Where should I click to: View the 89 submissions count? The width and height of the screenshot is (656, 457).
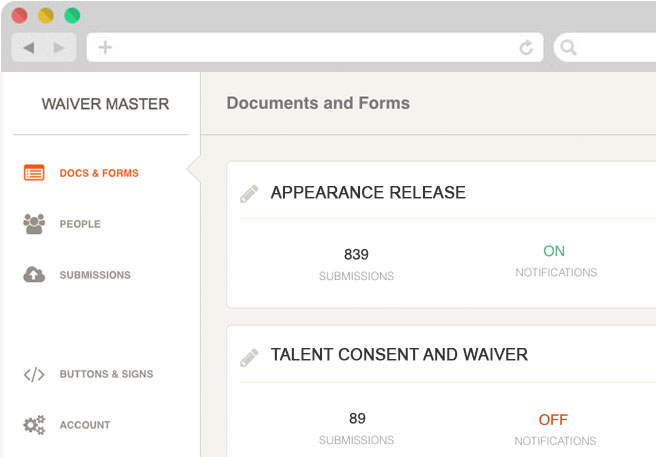[x=357, y=418]
